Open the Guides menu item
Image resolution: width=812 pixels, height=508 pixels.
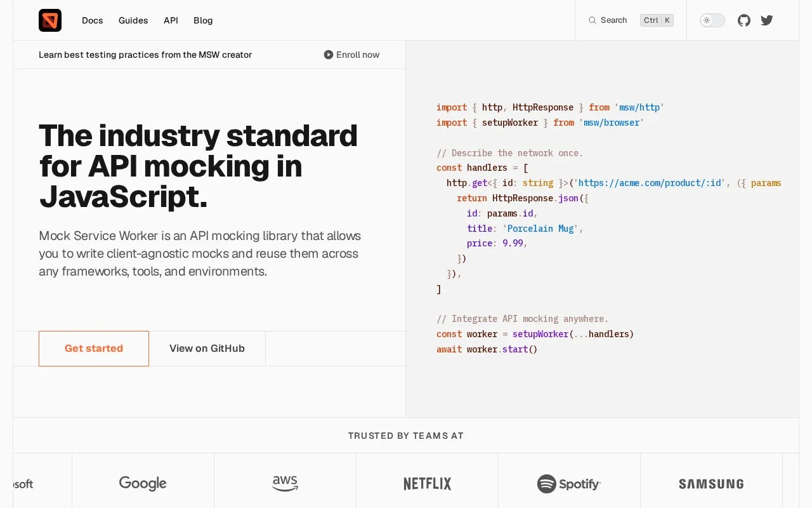coord(133,20)
